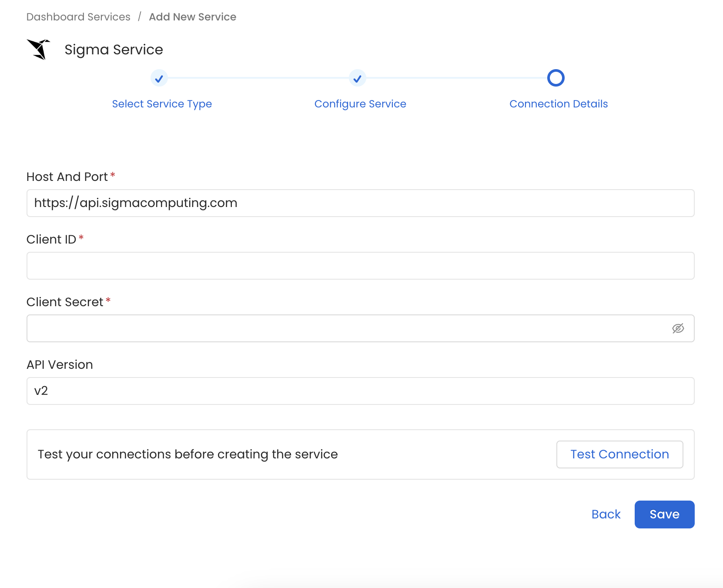The height and width of the screenshot is (588, 723).
Task: Click the Client Secret field label
Action: coord(65,302)
